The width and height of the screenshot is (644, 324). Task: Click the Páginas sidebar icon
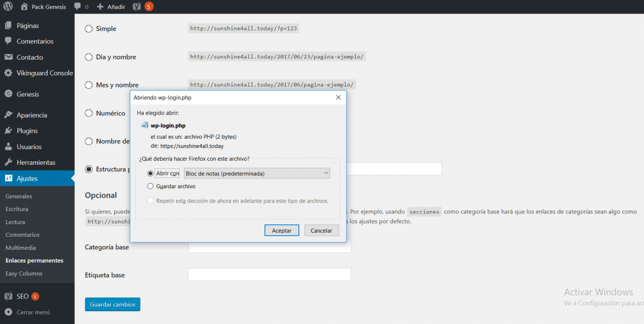pyautogui.click(x=8, y=25)
